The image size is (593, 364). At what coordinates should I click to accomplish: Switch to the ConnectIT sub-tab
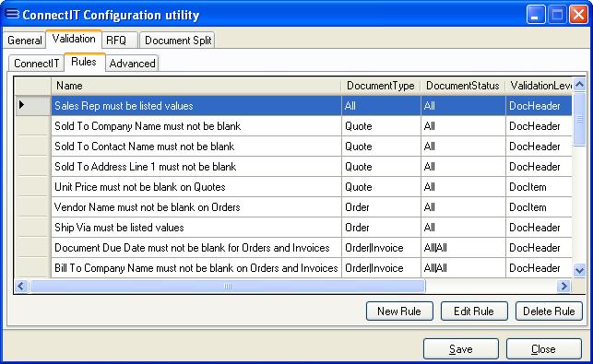coord(36,63)
